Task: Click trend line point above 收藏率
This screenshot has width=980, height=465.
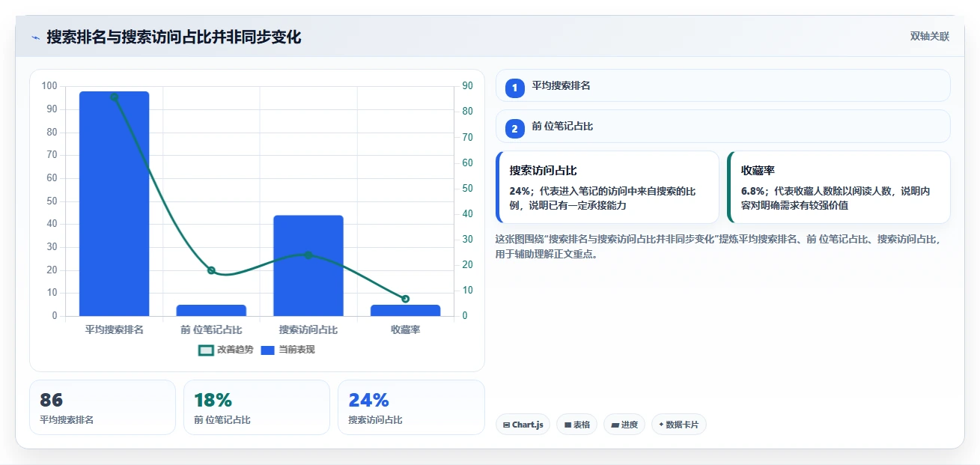Action: (x=405, y=299)
